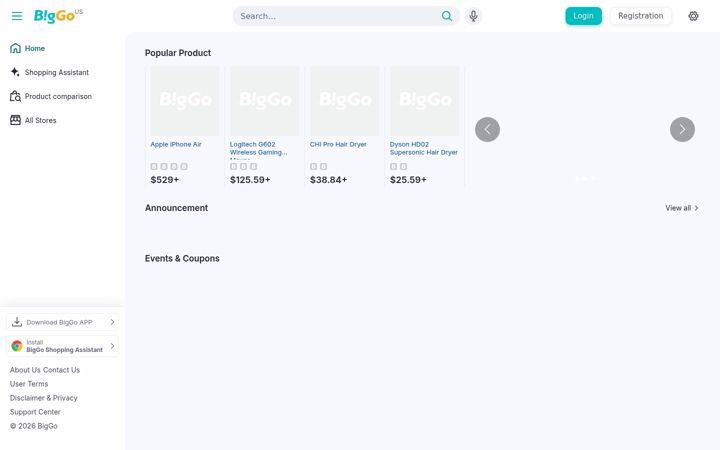Viewport: 720px width, 450px height.
Task: Click the Popular Product heading
Action: [178, 53]
